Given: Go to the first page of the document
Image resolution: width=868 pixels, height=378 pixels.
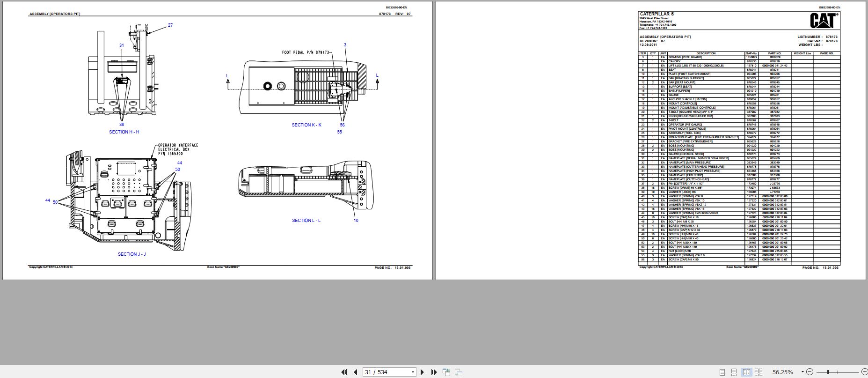Looking at the screenshot, I should click(x=344, y=372).
